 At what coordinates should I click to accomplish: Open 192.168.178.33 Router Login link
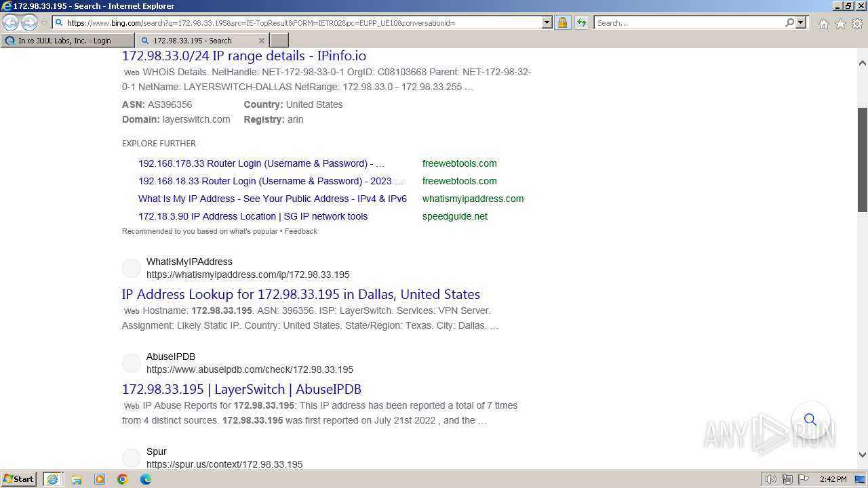[261, 163]
